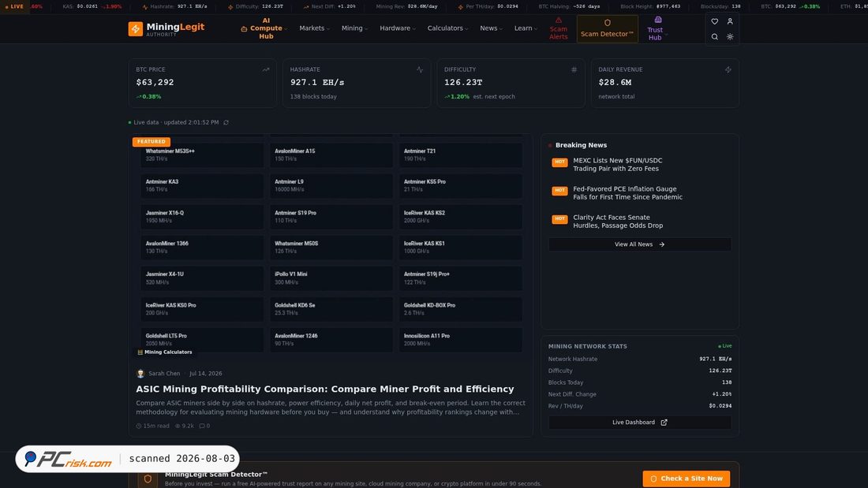Select the IceRiver KAS KS2 card
868x488 pixels.
click(461, 217)
